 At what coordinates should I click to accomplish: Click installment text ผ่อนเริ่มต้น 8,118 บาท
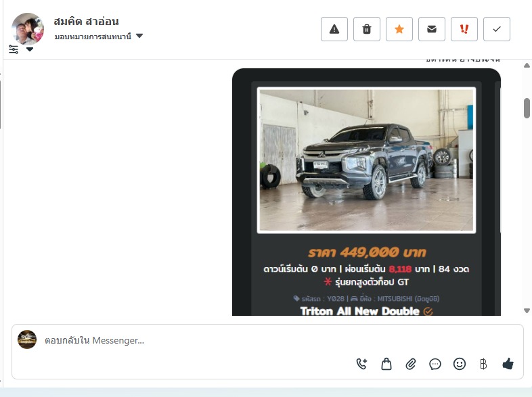[x=387, y=269]
